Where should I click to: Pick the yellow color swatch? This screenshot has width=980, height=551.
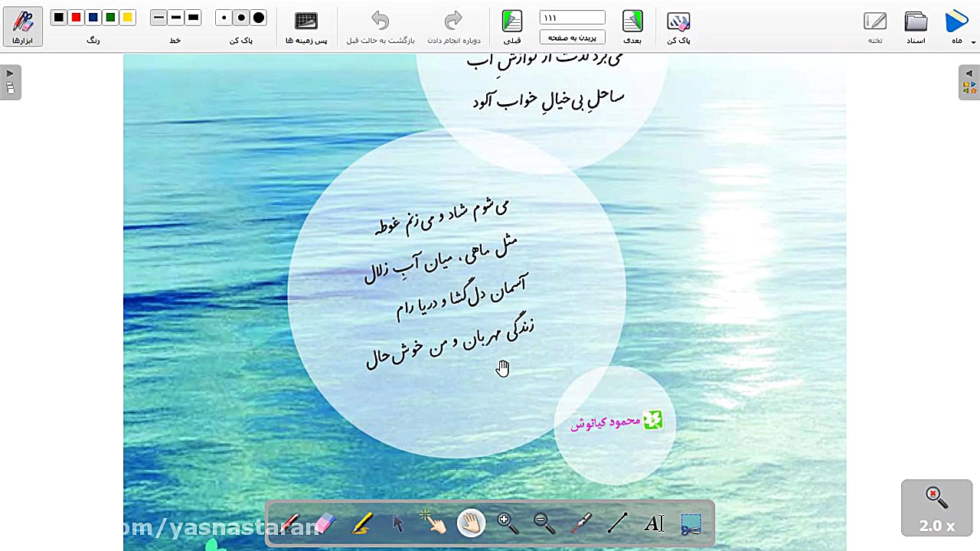coord(127,17)
